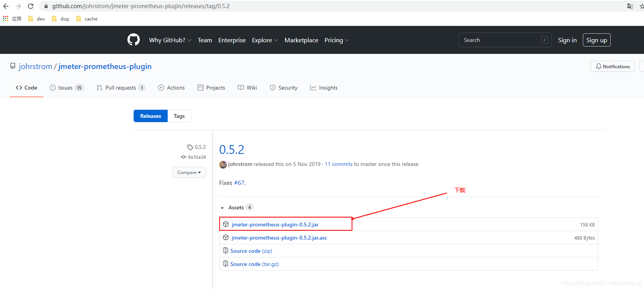Open the cache bookmarks folder

(x=87, y=19)
